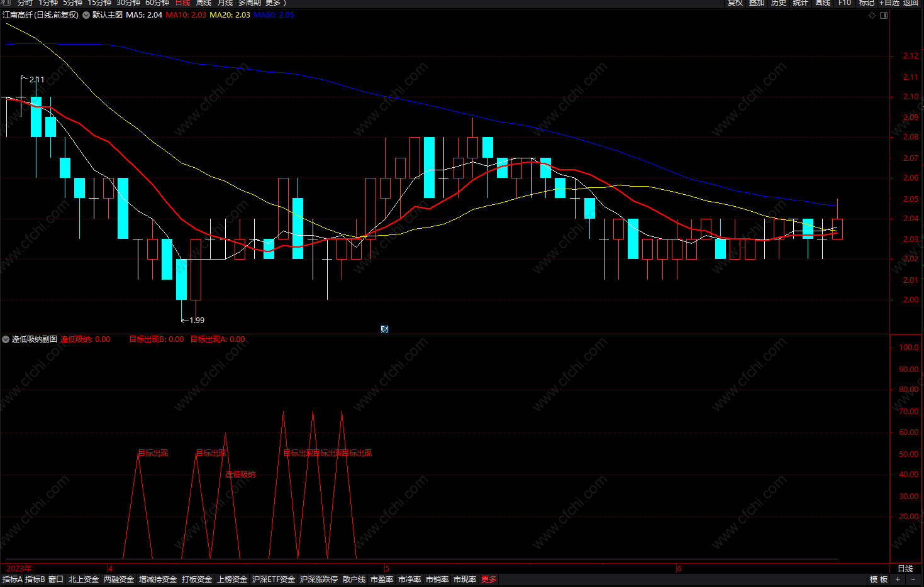Select the 指标A tab

[x=13, y=579]
